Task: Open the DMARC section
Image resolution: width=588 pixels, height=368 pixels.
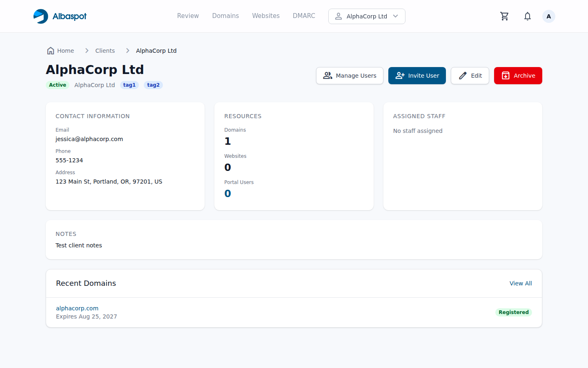Action: point(304,16)
